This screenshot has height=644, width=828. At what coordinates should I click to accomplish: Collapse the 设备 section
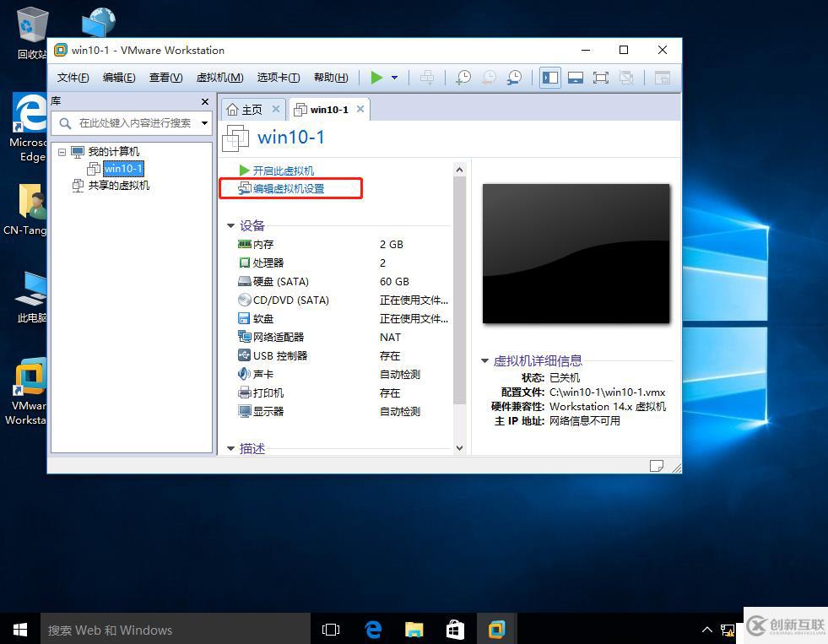(231, 225)
